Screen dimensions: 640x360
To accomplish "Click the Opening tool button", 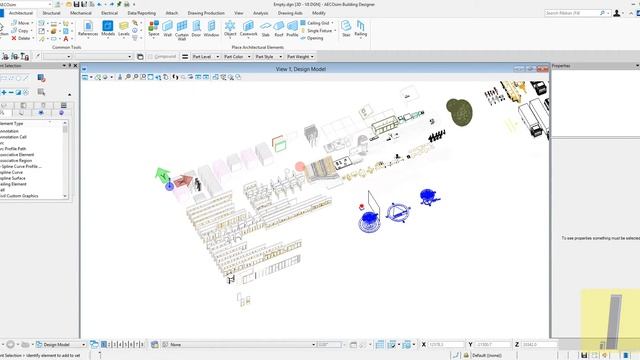I will tap(312, 38).
